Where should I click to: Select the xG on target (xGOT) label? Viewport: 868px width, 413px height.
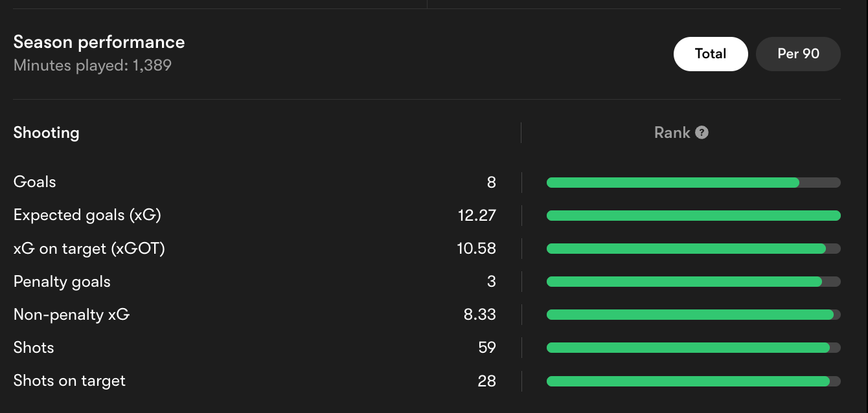tap(89, 248)
